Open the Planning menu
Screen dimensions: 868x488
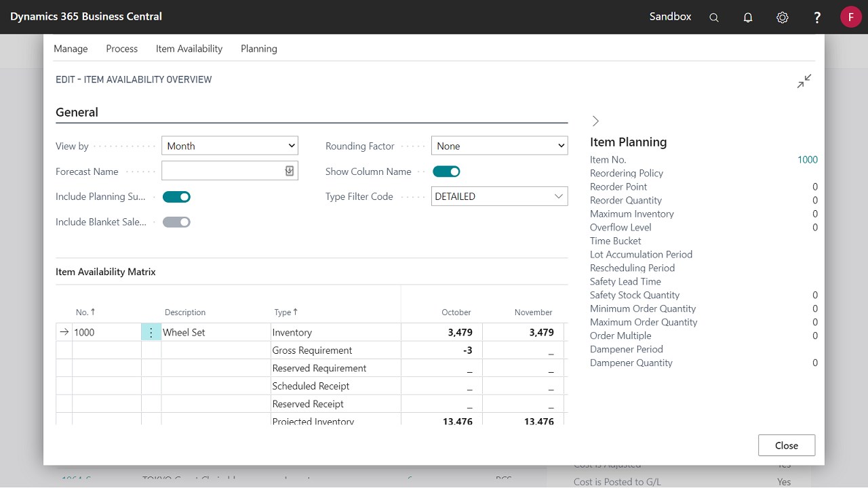[x=259, y=49]
